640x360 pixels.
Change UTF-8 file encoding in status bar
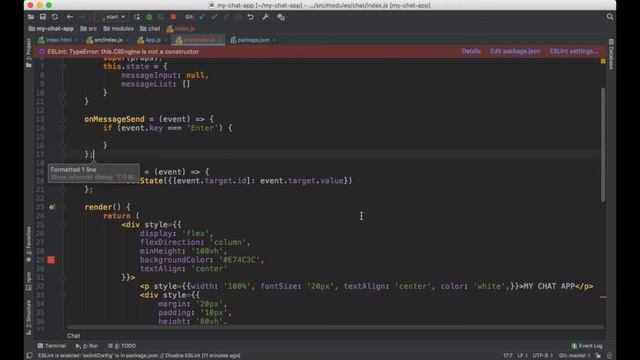[x=542, y=356]
